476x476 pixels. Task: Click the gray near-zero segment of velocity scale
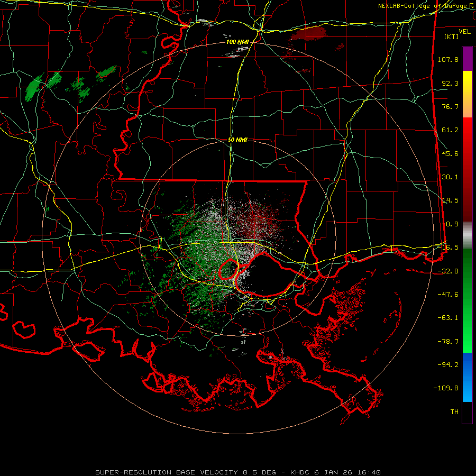click(x=467, y=235)
